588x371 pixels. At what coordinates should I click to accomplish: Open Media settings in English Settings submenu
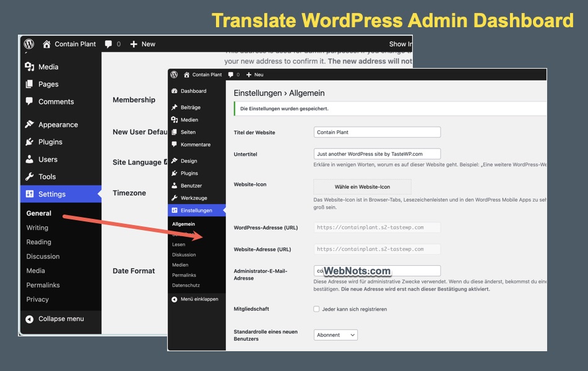(x=36, y=271)
